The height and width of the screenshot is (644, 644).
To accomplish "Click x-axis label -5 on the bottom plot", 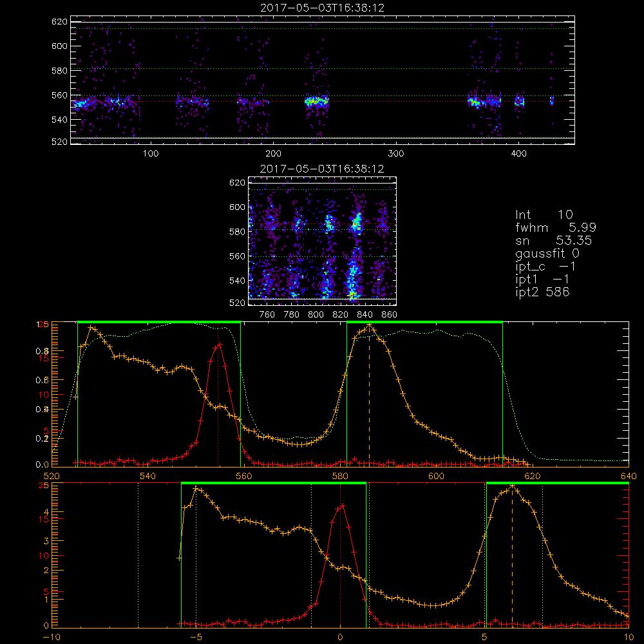I will [196, 637].
